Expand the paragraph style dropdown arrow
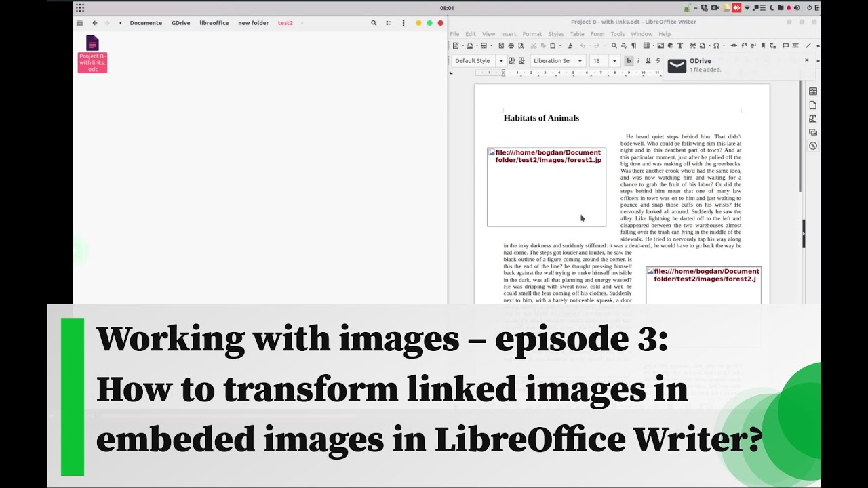868x488 pixels. click(x=501, y=60)
